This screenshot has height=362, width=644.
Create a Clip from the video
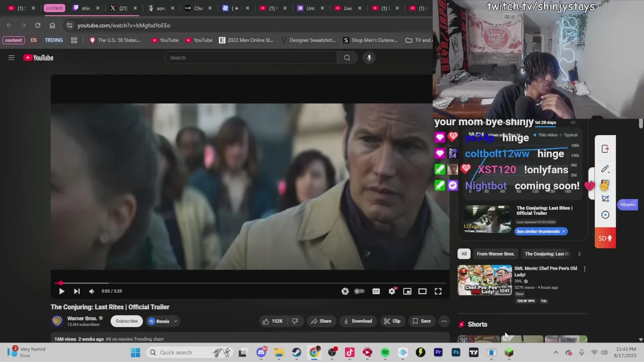(392, 321)
